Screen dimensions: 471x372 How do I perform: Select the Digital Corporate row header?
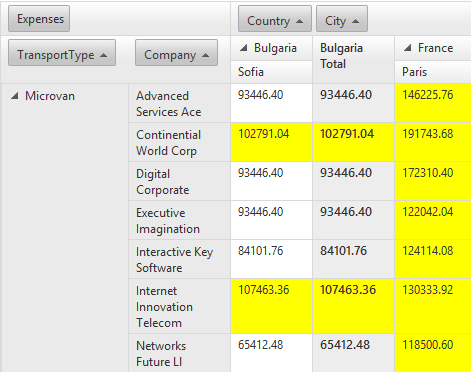point(179,181)
